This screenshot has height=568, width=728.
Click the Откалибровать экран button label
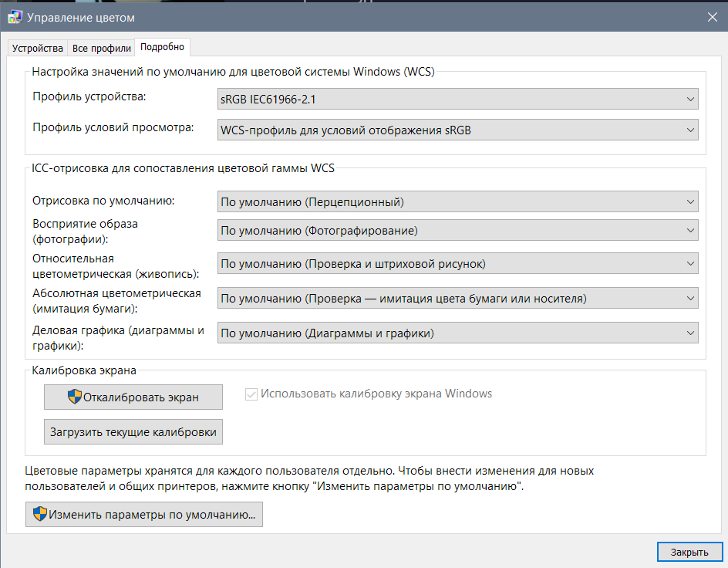(141, 397)
